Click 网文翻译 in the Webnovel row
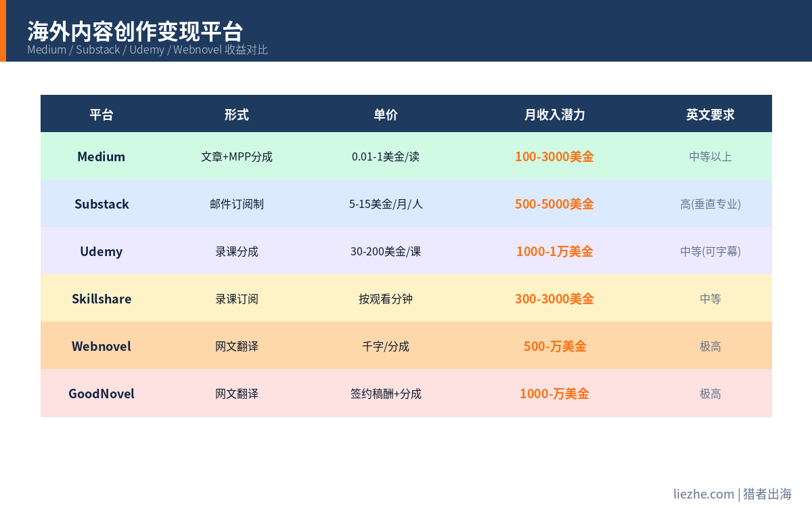 [237, 346]
